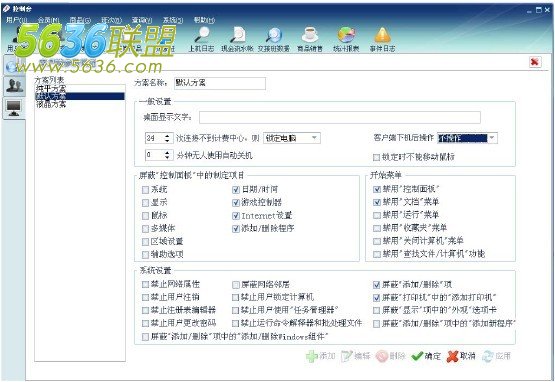Click the red X panel close icon

tap(535, 62)
